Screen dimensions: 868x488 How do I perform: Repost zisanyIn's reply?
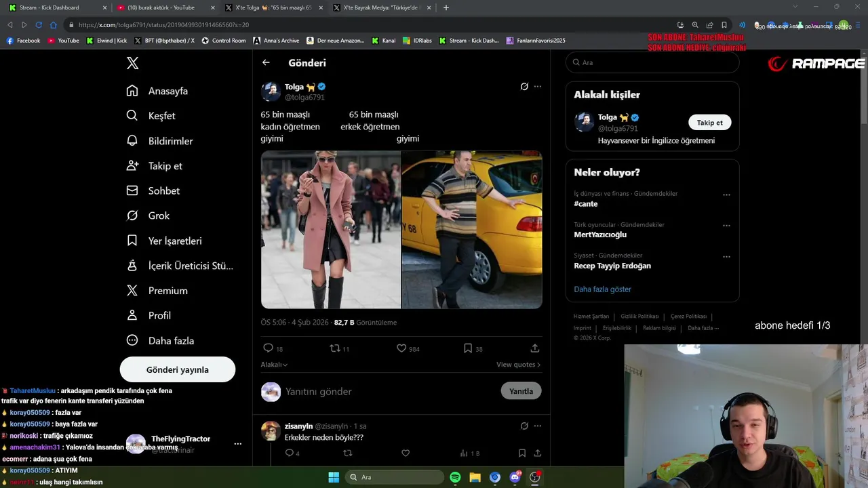(x=348, y=453)
